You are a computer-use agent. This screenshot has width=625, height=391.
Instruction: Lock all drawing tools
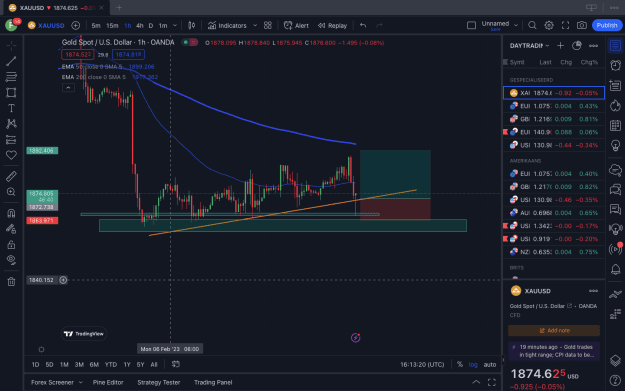[11, 244]
